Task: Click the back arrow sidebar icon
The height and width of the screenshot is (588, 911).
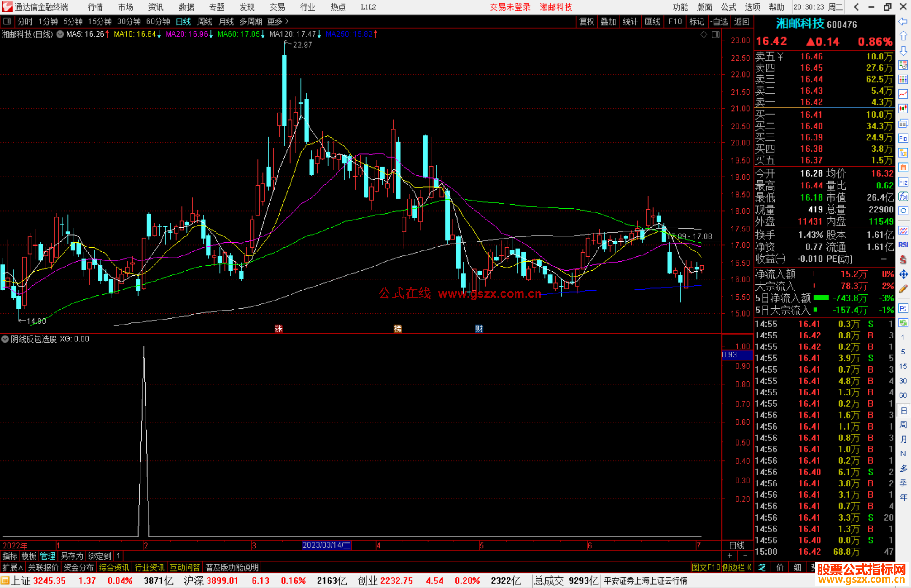Action: click(x=903, y=21)
